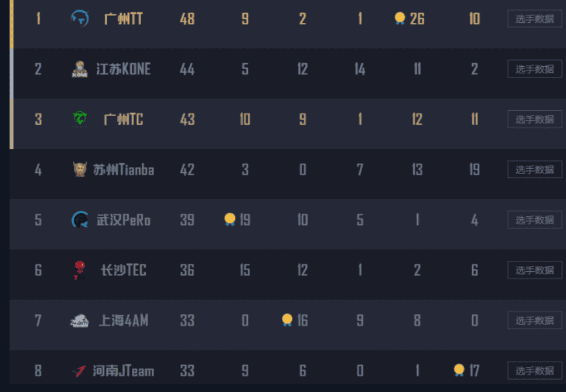Click the green 广州TC team logo

(x=80, y=119)
